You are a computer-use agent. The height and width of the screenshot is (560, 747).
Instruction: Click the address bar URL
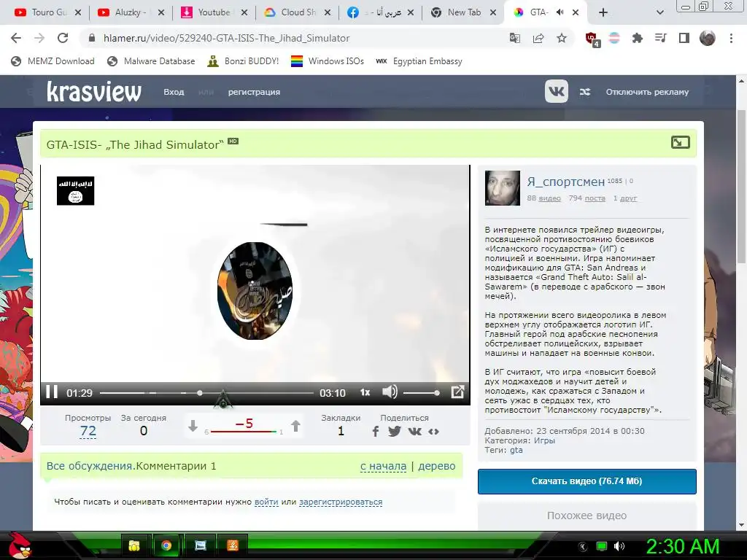point(226,38)
